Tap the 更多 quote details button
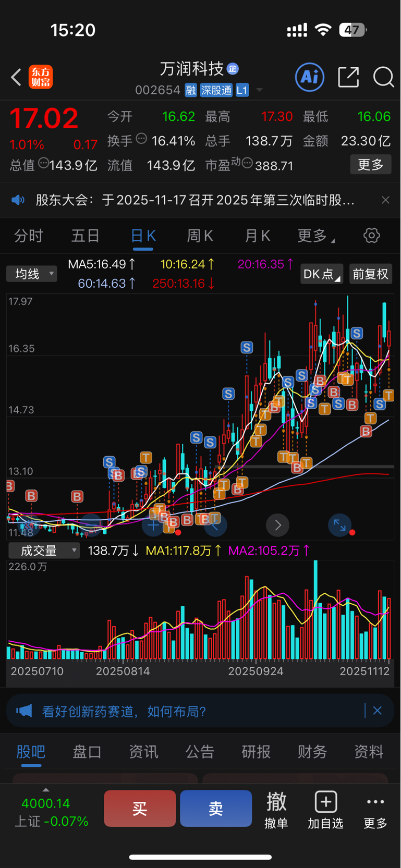The image size is (401, 868). coord(371,165)
